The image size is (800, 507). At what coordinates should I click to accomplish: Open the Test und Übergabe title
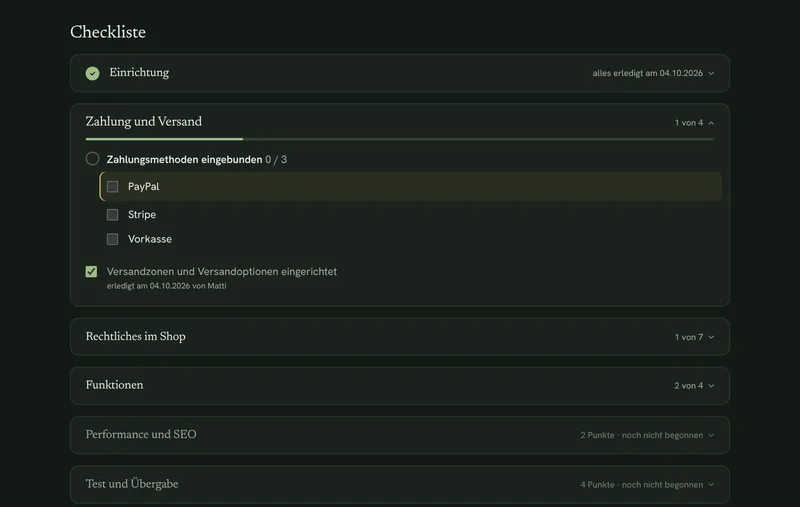tap(132, 484)
